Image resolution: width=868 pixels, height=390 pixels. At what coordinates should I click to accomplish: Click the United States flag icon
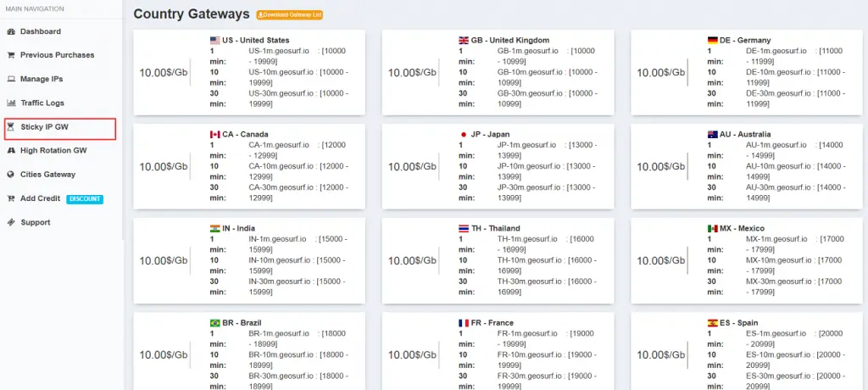(x=214, y=41)
